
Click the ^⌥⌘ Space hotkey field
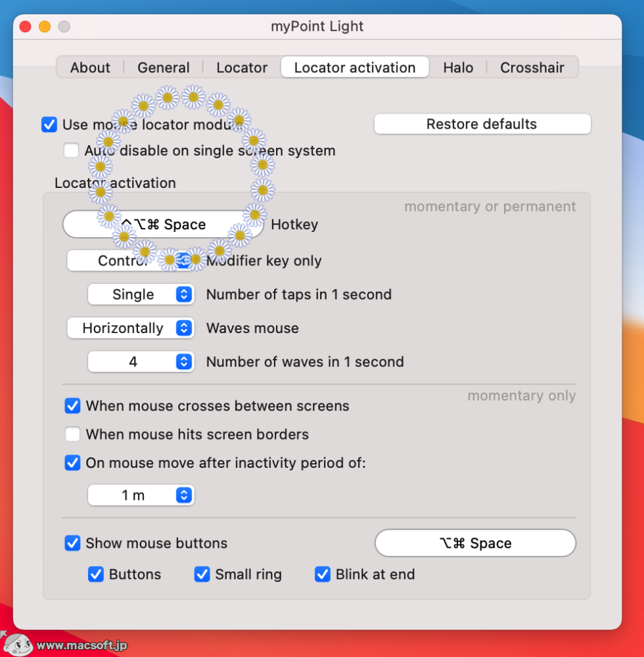tap(162, 224)
